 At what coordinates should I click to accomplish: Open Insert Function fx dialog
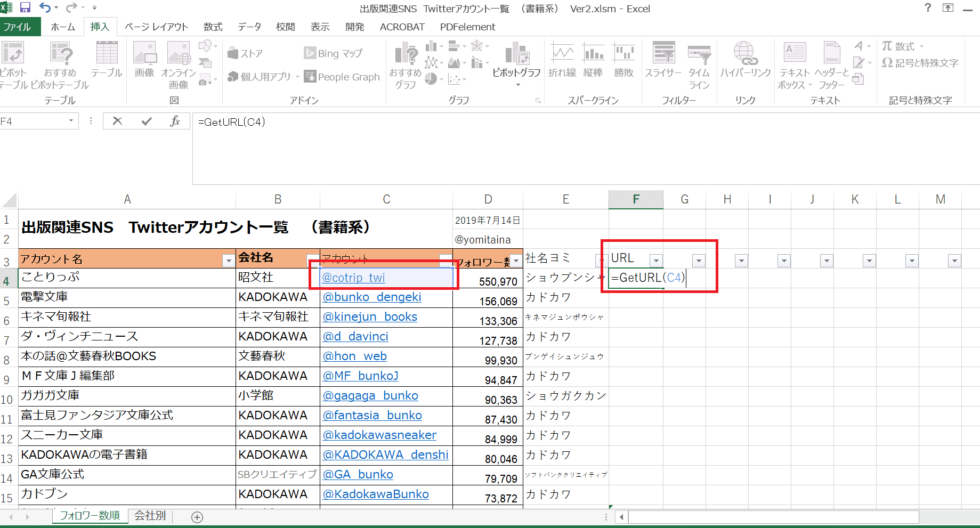click(x=175, y=121)
